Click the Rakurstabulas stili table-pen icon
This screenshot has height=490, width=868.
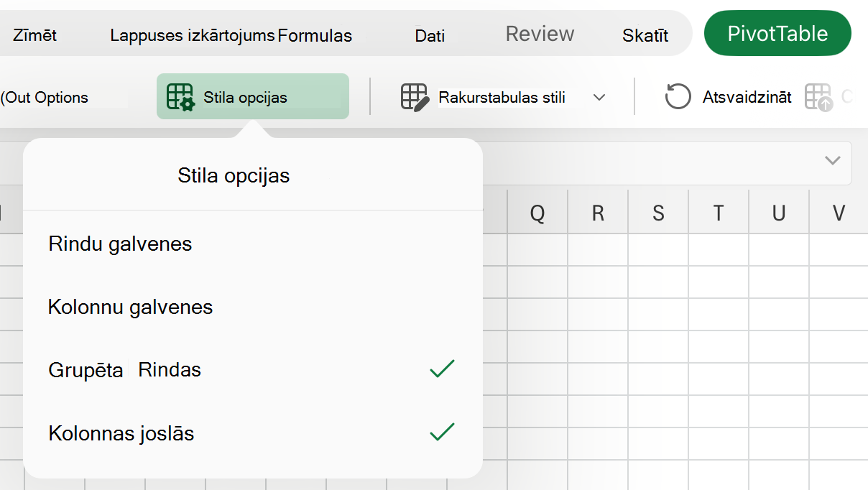[x=415, y=97]
